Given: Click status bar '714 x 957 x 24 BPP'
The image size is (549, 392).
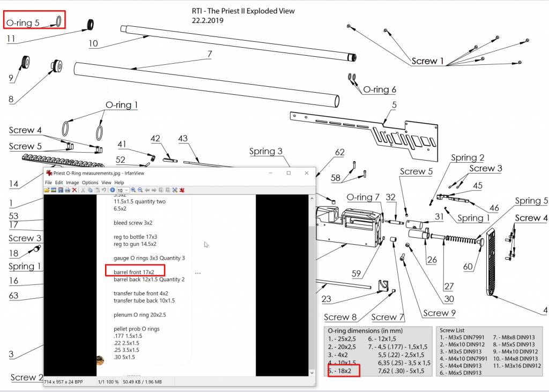Looking at the screenshot, I should 63,382.
